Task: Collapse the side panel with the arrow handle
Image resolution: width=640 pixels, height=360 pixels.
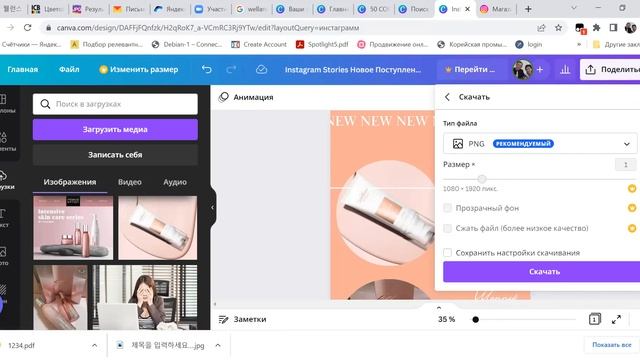Action: pos(212,207)
